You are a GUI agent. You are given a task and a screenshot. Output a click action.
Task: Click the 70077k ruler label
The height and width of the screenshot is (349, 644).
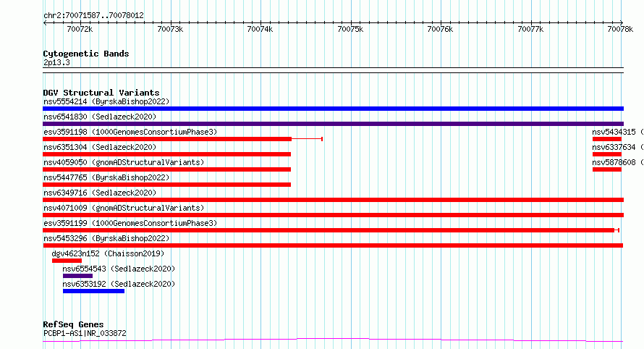tap(530, 29)
